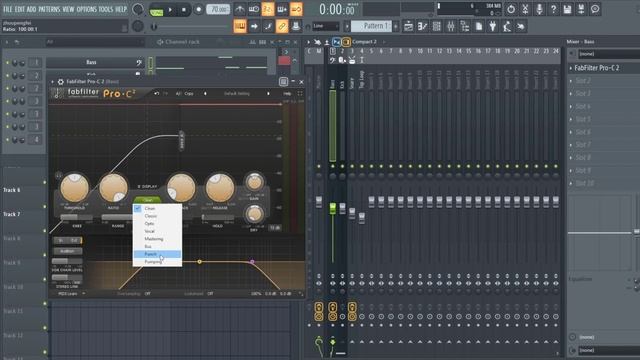Screen dimensions: 640x360
Task: Pick Opto style in the style list
Action: coord(157,224)
